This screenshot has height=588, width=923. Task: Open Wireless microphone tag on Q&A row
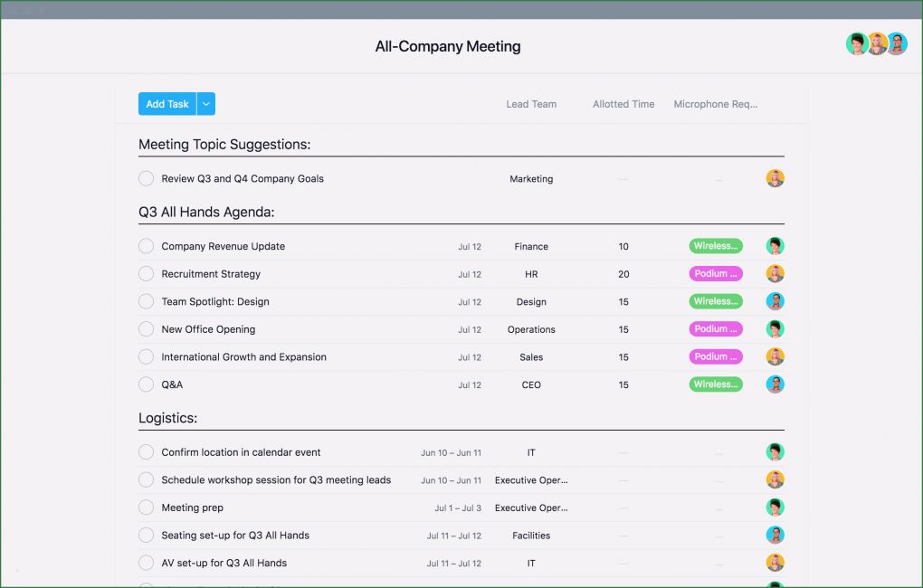[715, 384]
